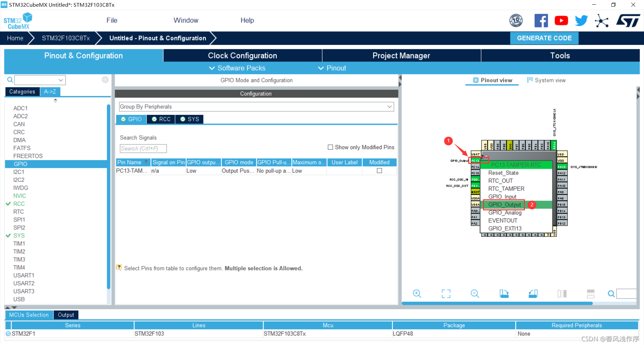Rotate the chip view clockwise

[504, 294]
